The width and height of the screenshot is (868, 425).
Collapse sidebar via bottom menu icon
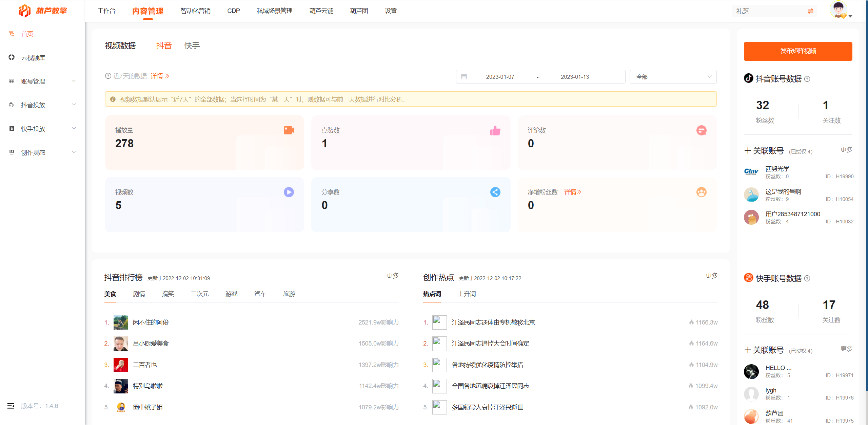[11, 406]
